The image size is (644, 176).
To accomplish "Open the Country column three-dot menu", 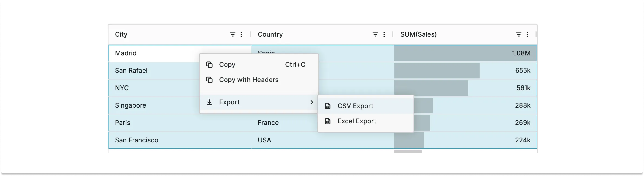I will click(384, 34).
